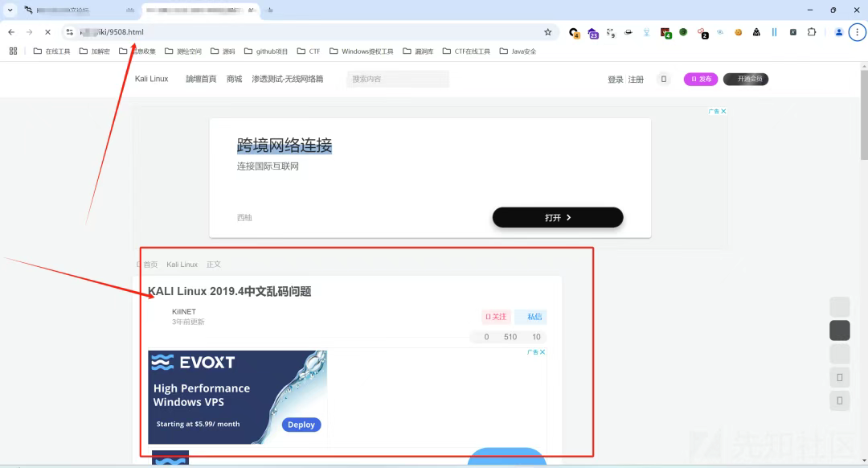868x468 pixels.
Task: Go to 论坛首页 in site navigation
Action: point(201,79)
